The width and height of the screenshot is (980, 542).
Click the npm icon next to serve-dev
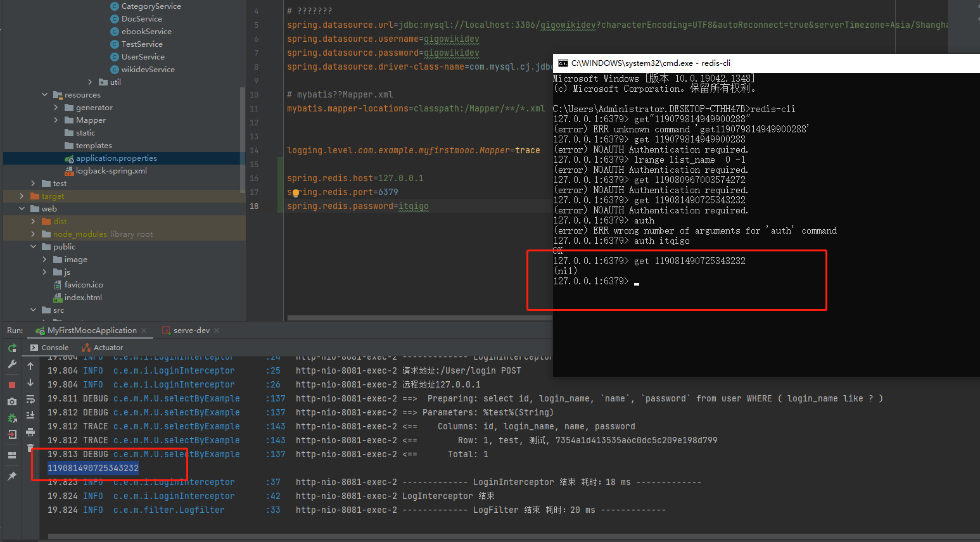pyautogui.click(x=166, y=331)
